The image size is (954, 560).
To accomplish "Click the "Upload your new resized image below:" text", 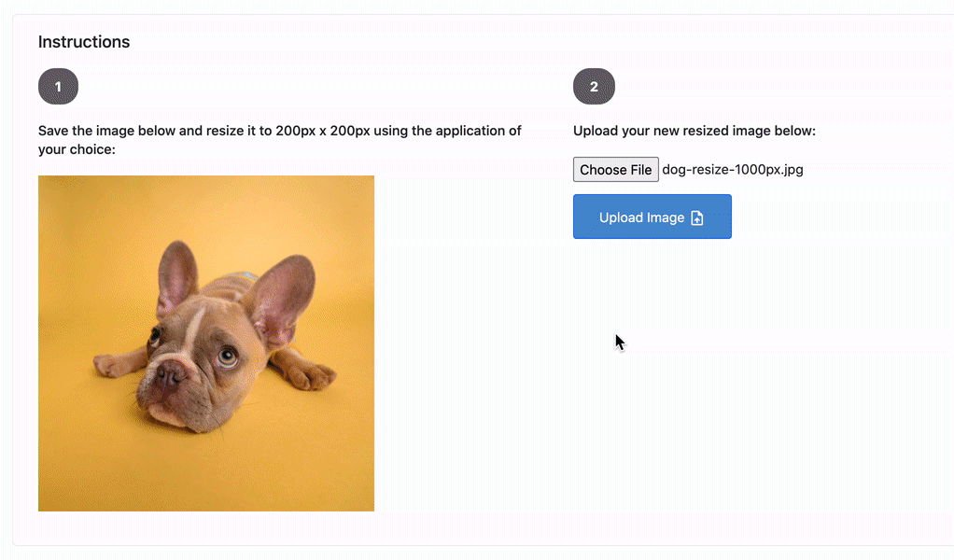I will click(694, 131).
